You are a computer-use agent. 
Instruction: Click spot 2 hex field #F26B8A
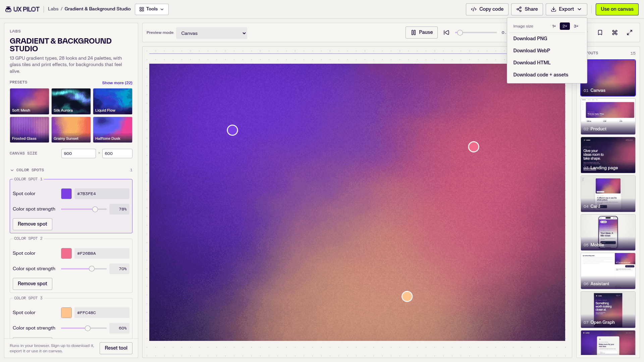102,253
